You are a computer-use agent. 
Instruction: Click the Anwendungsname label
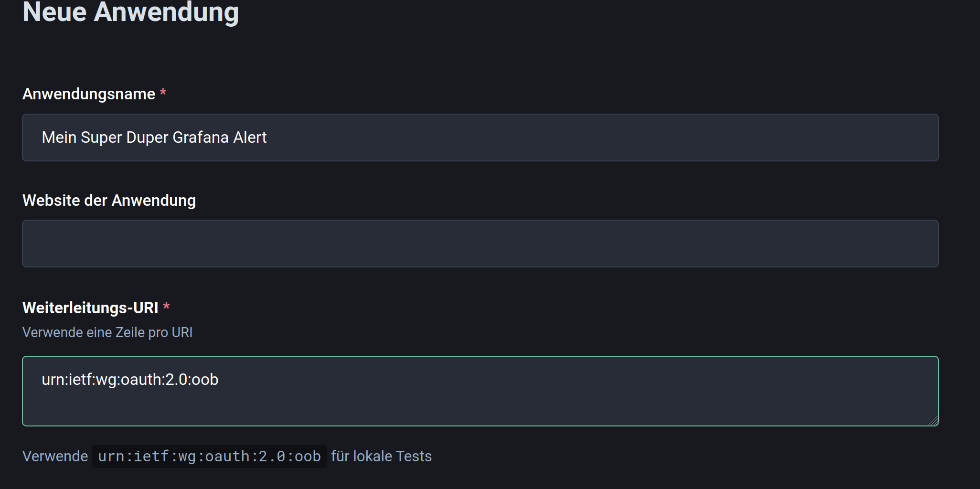[89, 94]
